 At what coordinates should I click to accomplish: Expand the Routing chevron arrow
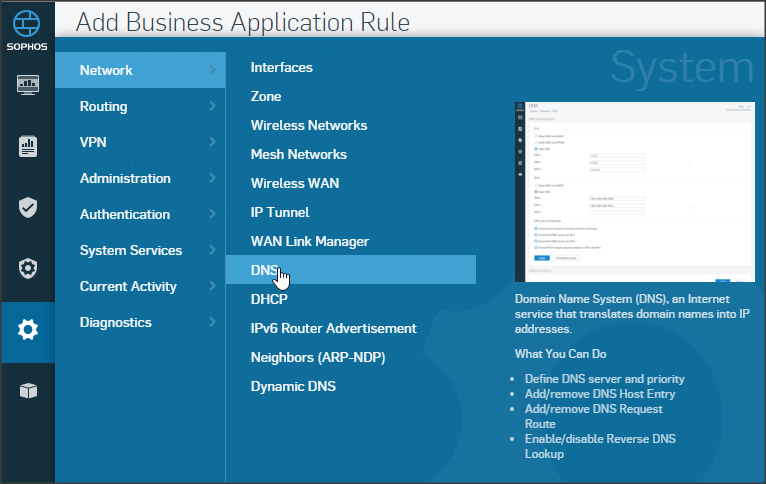coord(212,106)
